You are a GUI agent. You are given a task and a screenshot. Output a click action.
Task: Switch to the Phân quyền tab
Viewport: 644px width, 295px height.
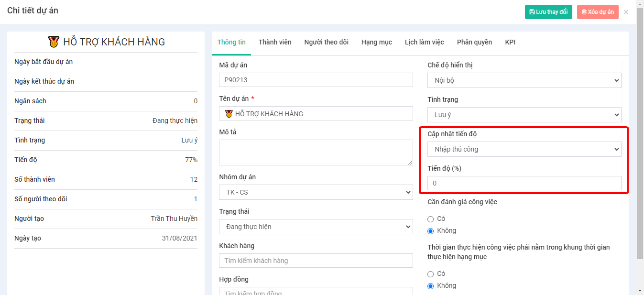point(474,42)
